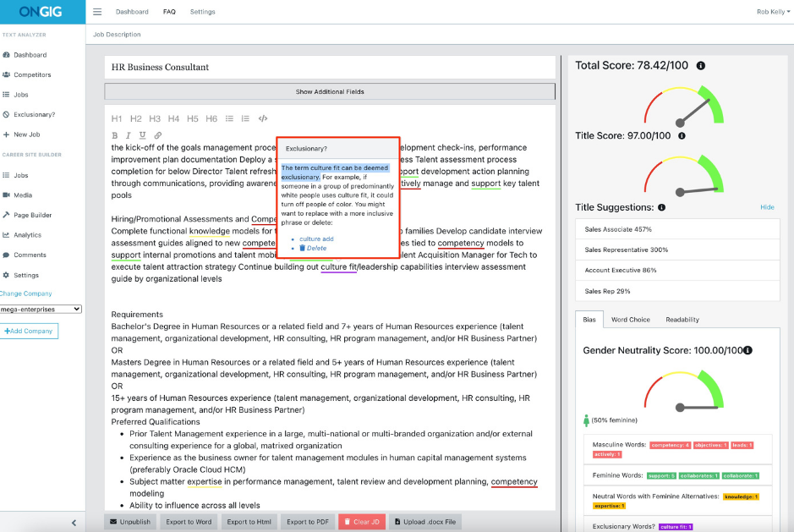Click the Exclusionary? sidebar icon
Viewport: 794px width, 532px height.
click(6, 114)
